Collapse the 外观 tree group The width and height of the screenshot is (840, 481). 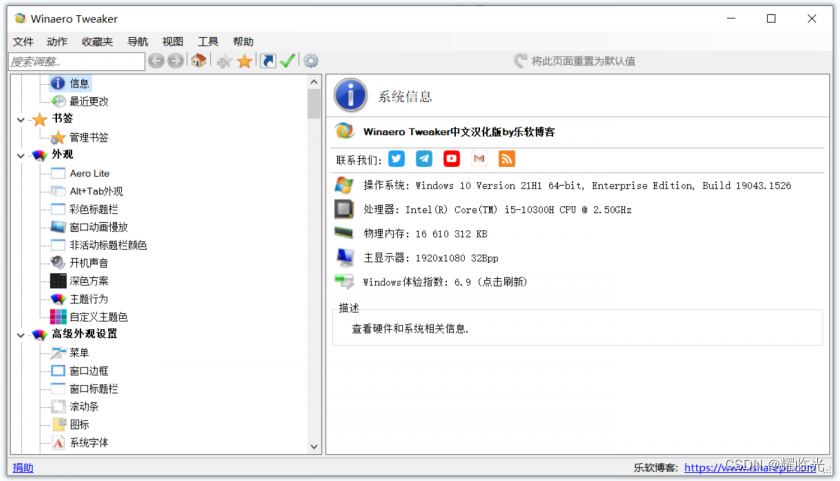click(x=21, y=155)
